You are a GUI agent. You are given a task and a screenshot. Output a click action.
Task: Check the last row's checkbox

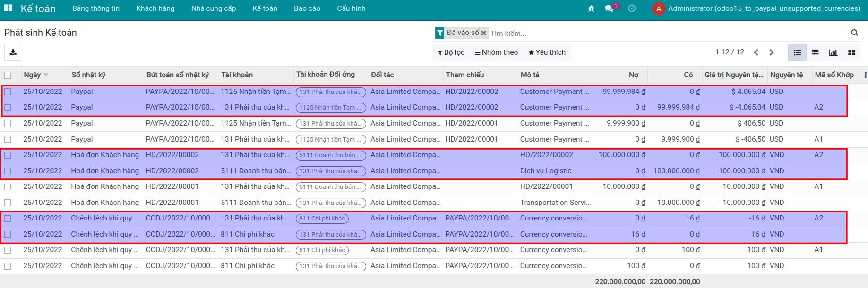(8, 266)
